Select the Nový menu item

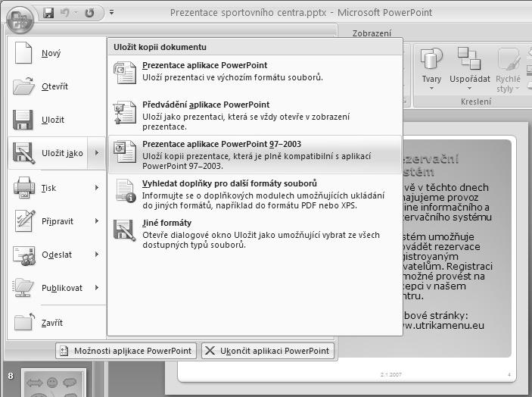[57, 53]
